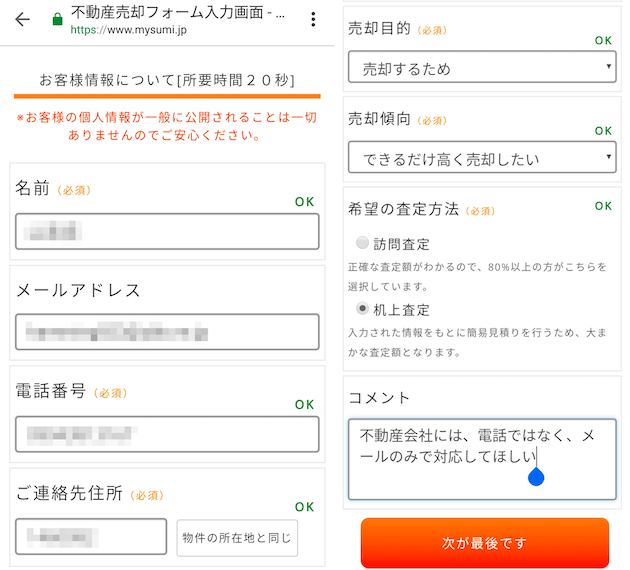Open the 売却目的 dropdown

point(482,67)
